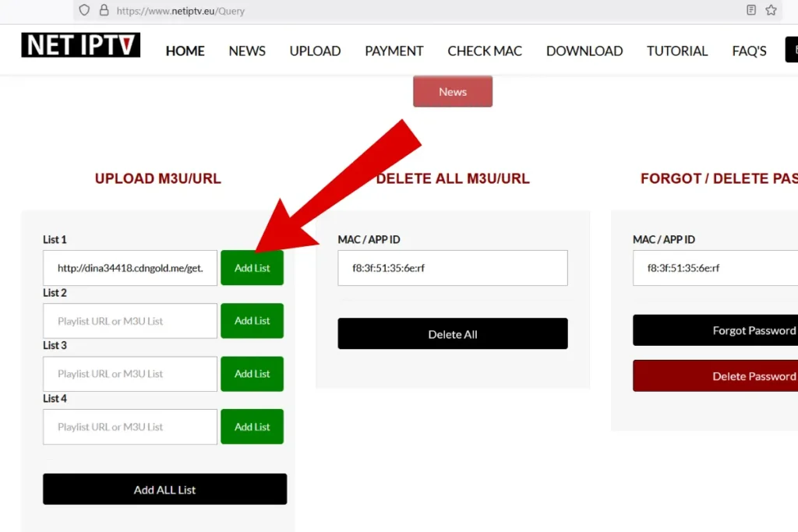Click the padlock site security icon
This screenshot has height=532, width=798.
(104, 11)
